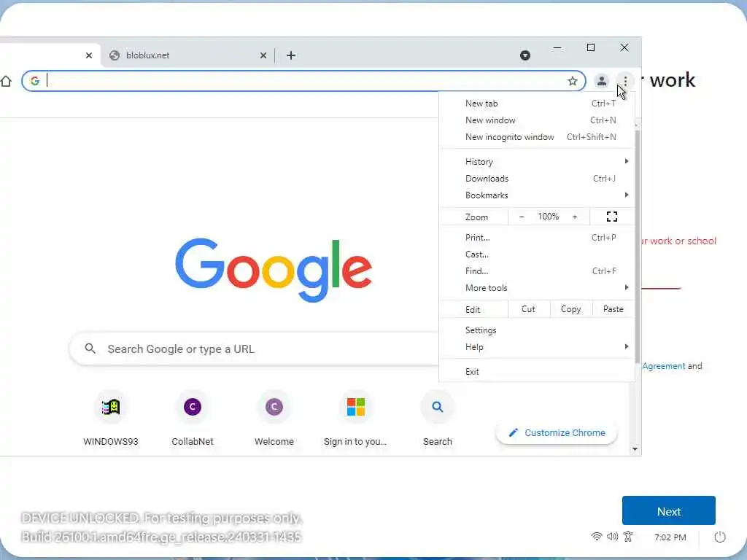Click the 7:02 PM clock
This screenshot has width=747, height=560.
[670, 537]
